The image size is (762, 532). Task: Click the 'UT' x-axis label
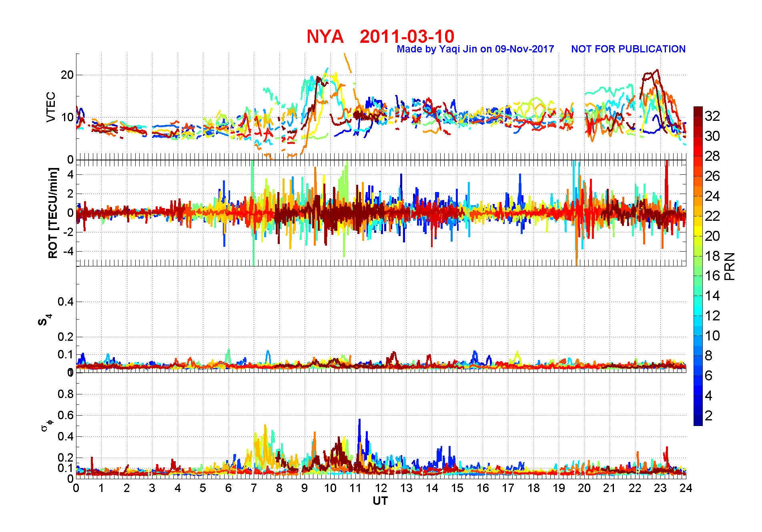click(x=380, y=501)
